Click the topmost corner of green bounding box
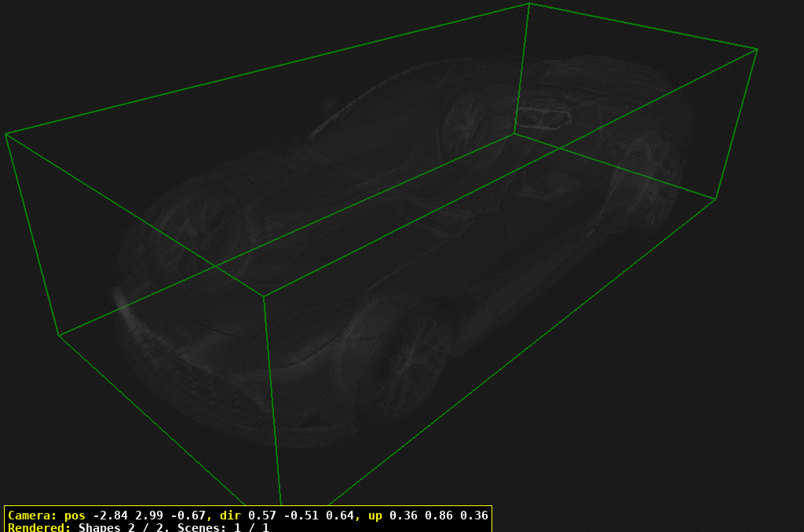 coord(529,4)
